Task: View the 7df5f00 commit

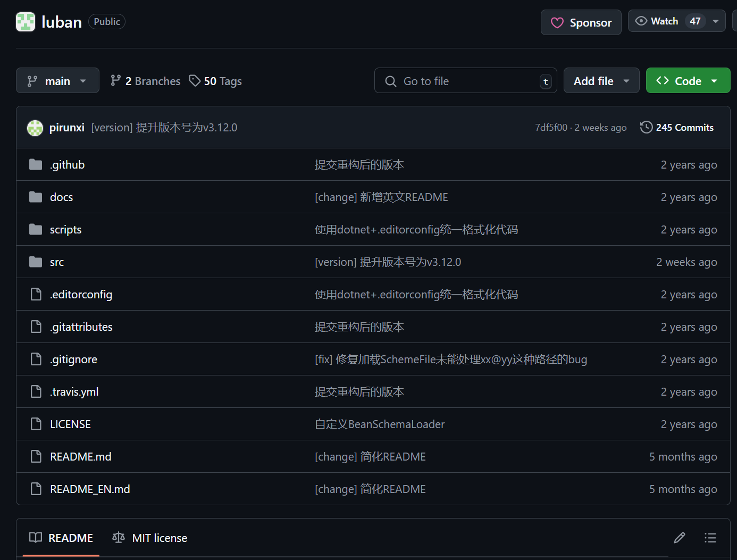Action: (x=550, y=127)
